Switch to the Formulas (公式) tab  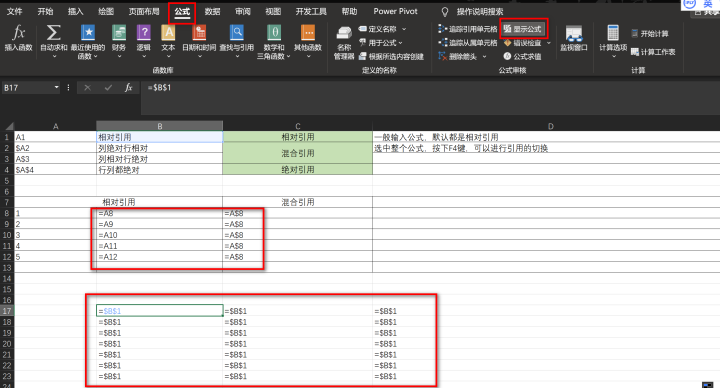(x=182, y=12)
